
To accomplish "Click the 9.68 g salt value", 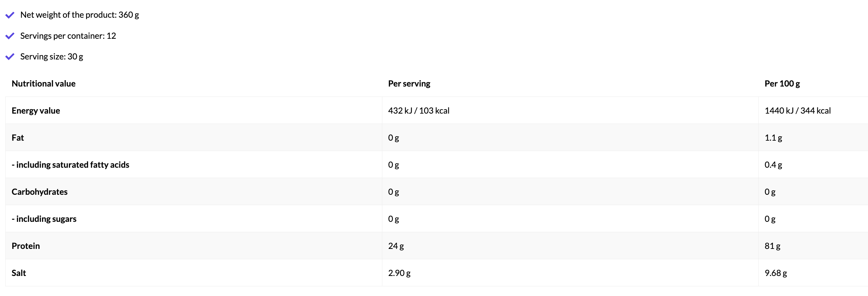I will pos(776,273).
